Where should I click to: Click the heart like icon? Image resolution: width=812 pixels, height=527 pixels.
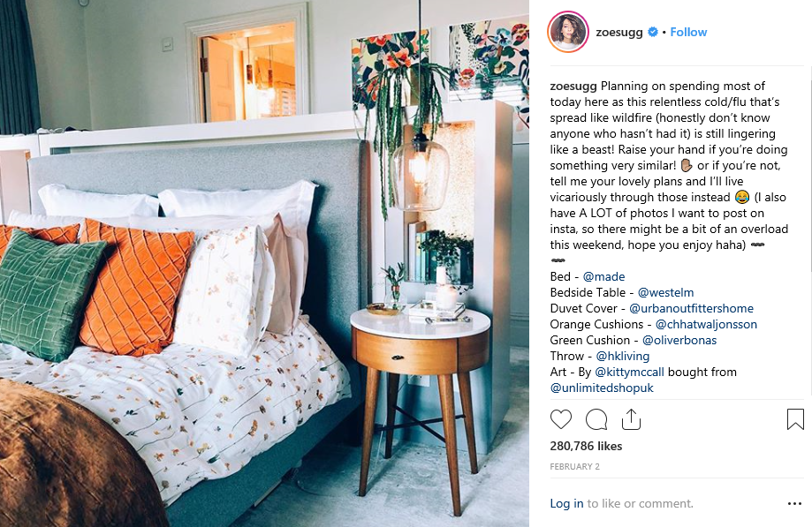(x=561, y=419)
